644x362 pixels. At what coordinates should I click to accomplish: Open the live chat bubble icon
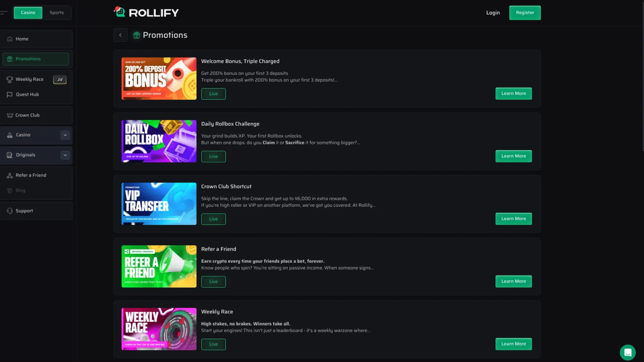coord(627,353)
